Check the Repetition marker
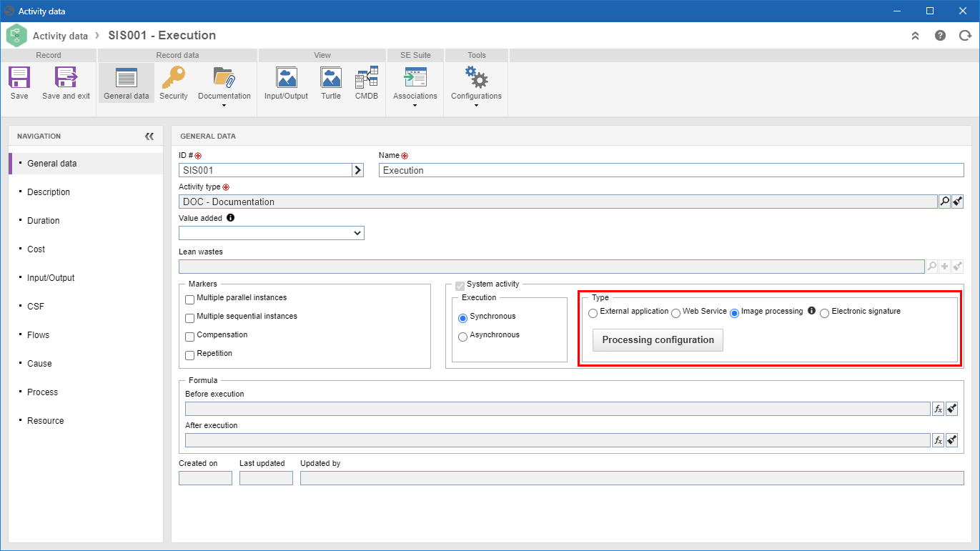 click(x=190, y=355)
